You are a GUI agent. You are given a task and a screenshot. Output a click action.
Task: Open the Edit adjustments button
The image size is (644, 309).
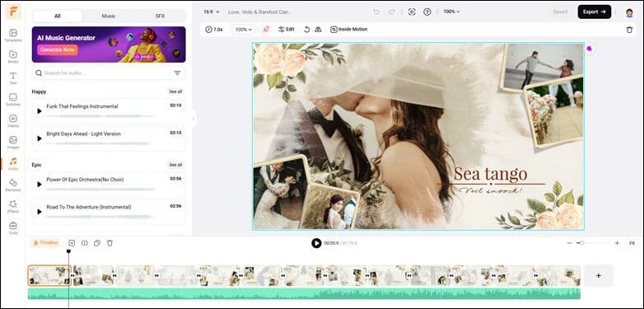coord(287,30)
